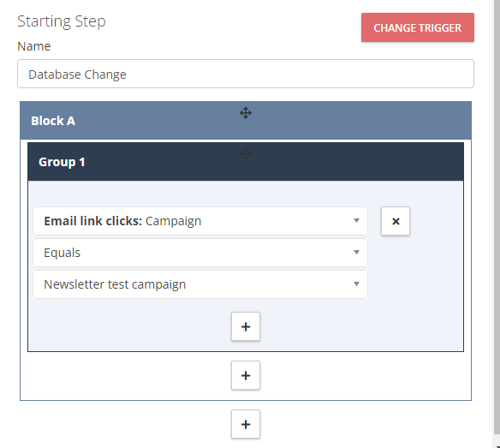Click the Starting Step heading
This screenshot has width=500, height=448.
(x=62, y=21)
